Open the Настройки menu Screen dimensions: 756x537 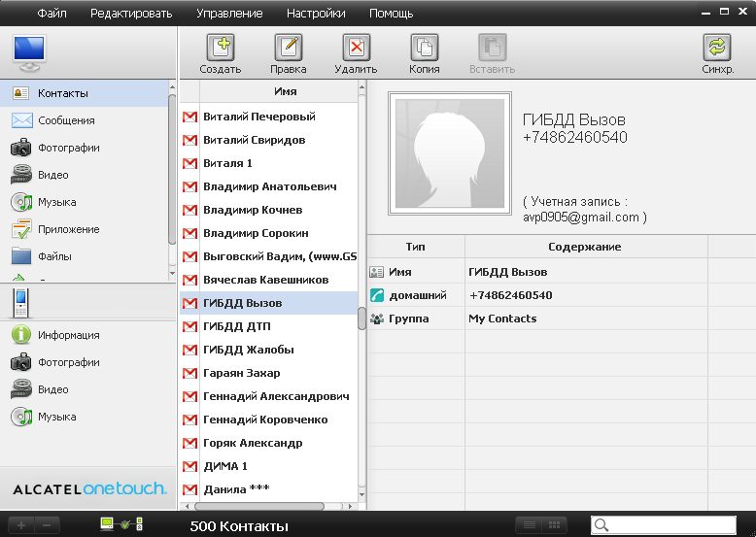tap(316, 13)
